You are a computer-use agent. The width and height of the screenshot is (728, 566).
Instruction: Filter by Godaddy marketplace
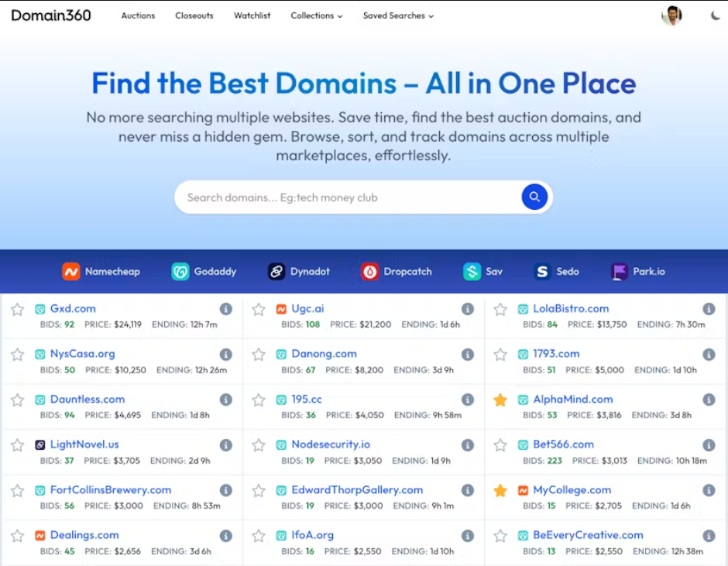point(204,272)
